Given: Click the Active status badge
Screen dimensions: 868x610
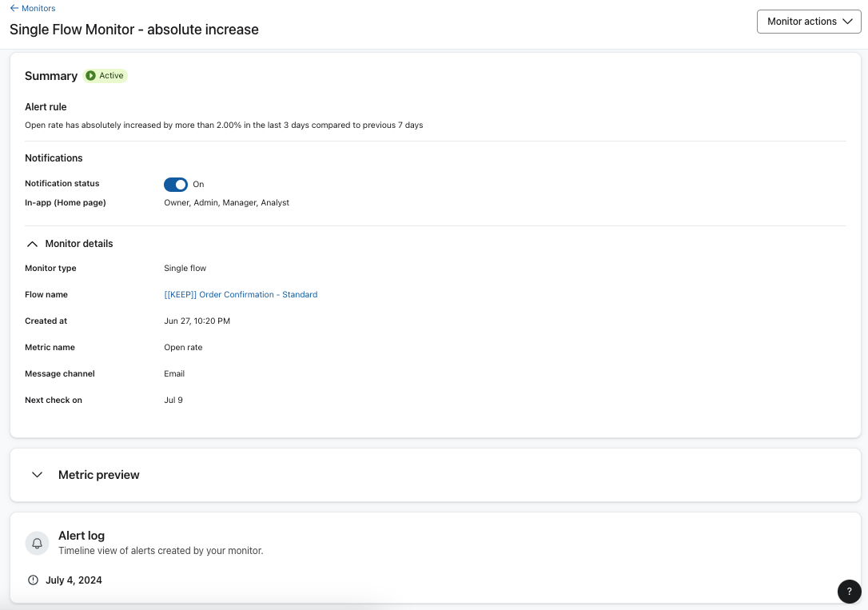Looking at the screenshot, I should [x=105, y=75].
